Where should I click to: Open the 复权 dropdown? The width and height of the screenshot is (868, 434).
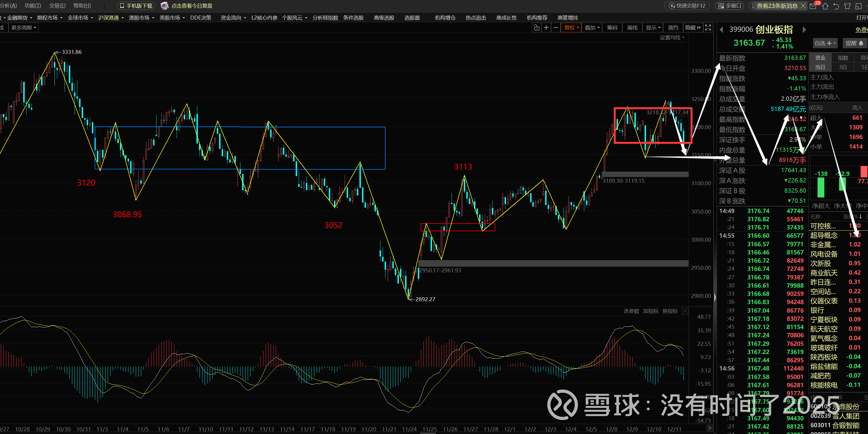click(571, 28)
